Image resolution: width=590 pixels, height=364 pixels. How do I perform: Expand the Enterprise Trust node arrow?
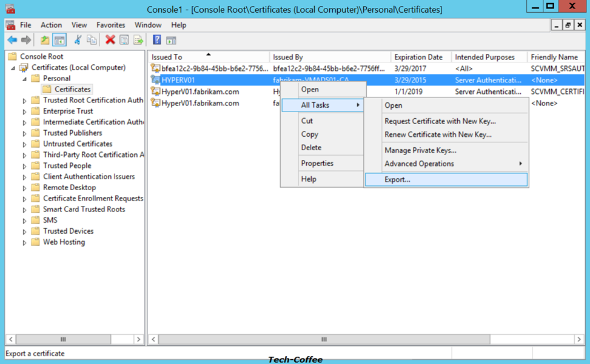coord(24,111)
